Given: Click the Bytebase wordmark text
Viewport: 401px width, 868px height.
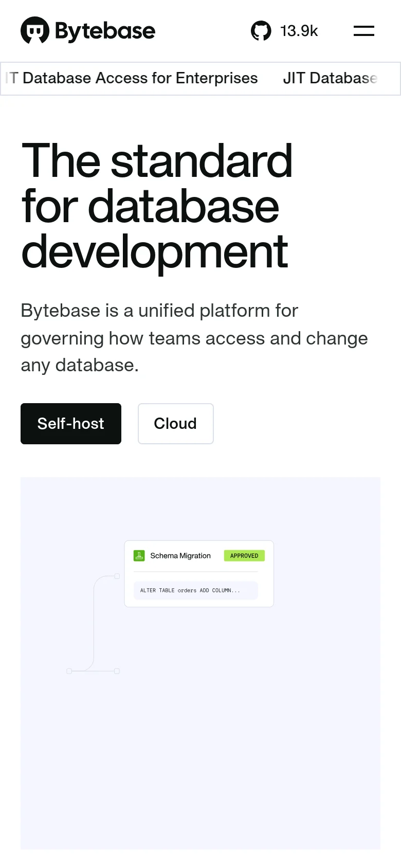Looking at the screenshot, I should pos(105,31).
